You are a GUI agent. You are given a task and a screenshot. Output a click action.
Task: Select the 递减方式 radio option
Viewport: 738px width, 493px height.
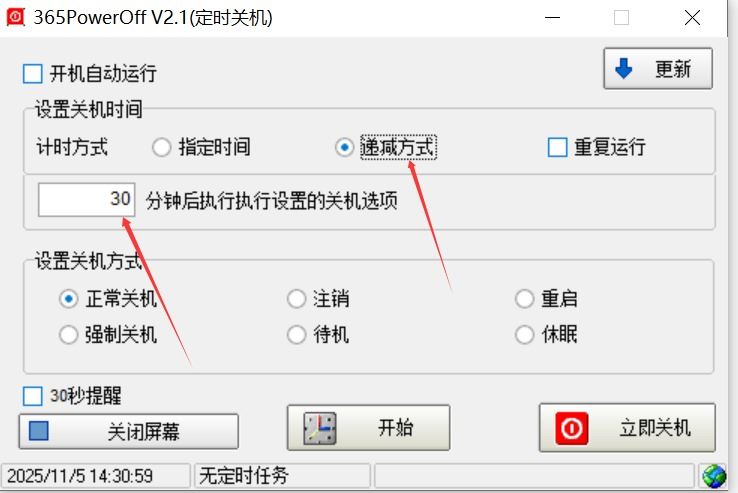click(x=345, y=147)
